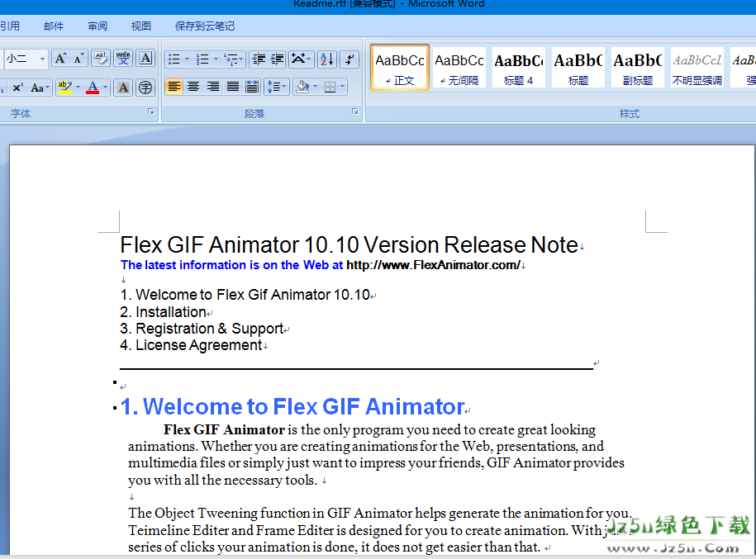Expand the borders dropdown arrow

point(343,87)
